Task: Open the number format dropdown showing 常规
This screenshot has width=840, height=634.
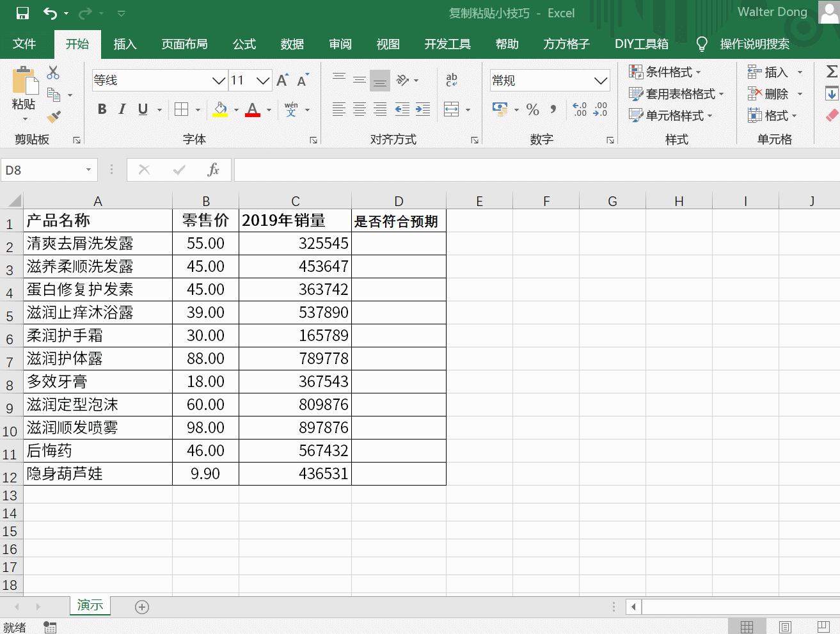Action: pyautogui.click(x=599, y=80)
